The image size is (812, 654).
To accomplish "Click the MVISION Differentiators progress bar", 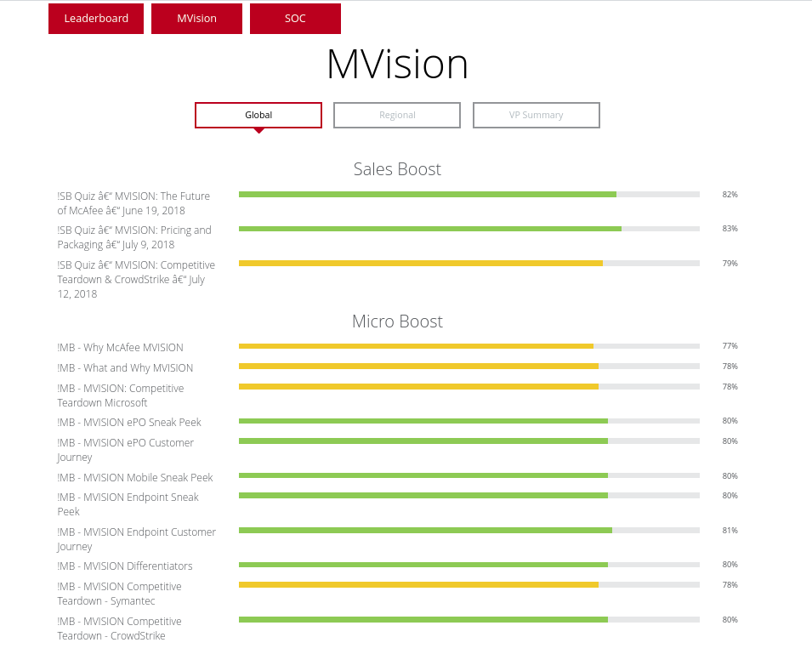I will pyautogui.click(x=469, y=565).
